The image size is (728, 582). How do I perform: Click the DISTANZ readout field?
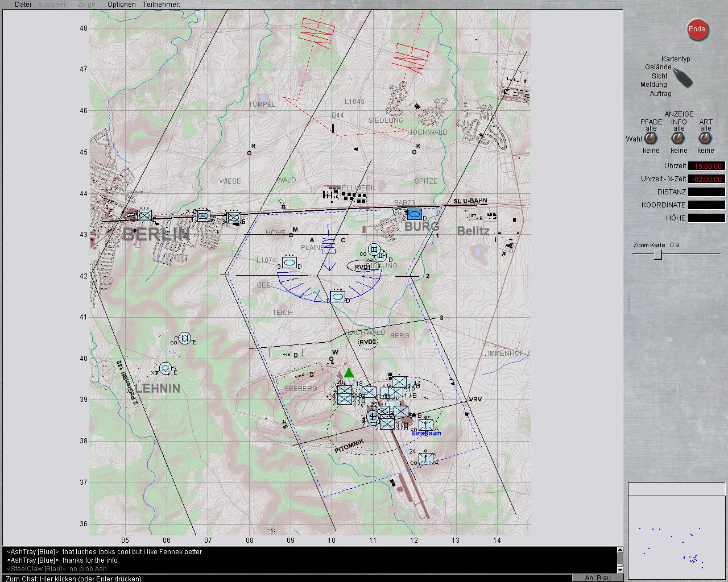[706, 192]
